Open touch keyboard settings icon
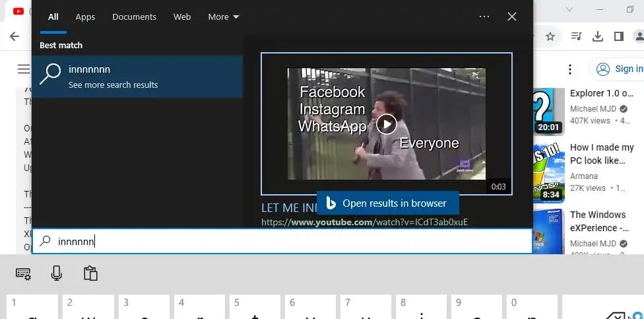Screen dimensions: 644x319 pos(23,273)
